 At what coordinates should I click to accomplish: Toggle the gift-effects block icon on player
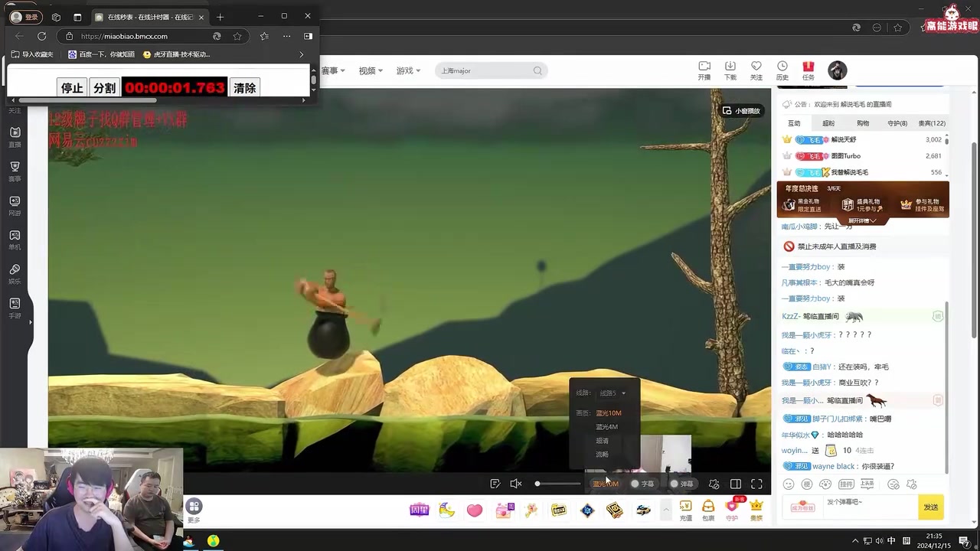pyautogui.click(x=714, y=484)
